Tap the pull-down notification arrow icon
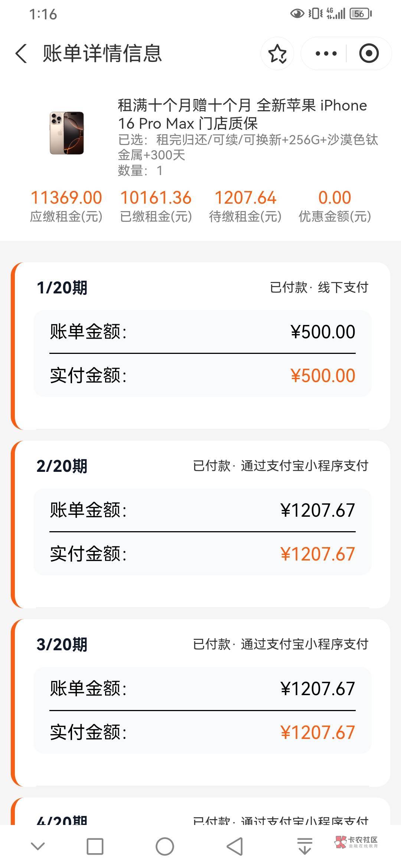Viewport: 401px width, 868px height. tap(305, 846)
